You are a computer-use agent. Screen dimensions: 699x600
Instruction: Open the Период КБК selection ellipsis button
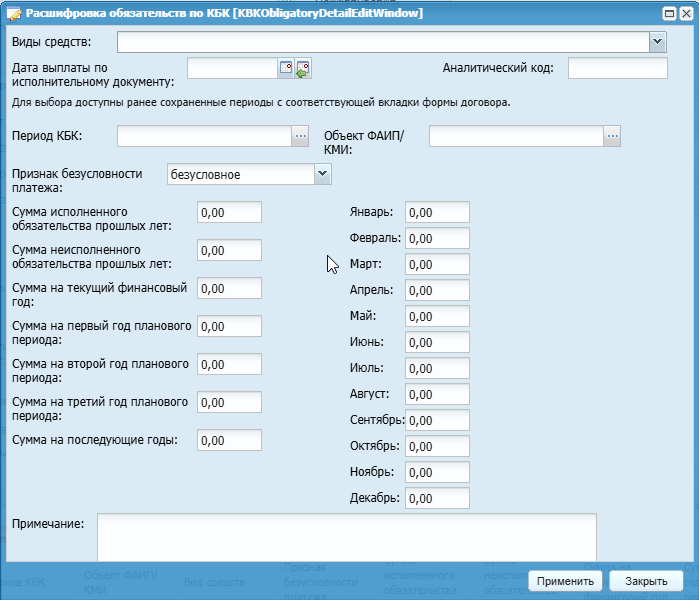[300, 136]
